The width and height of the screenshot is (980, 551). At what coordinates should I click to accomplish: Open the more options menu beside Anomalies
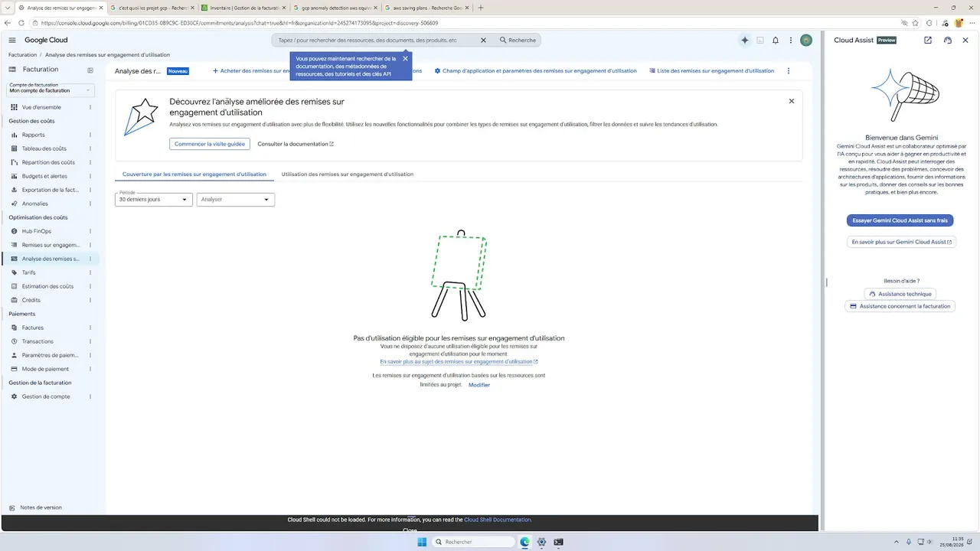point(90,204)
